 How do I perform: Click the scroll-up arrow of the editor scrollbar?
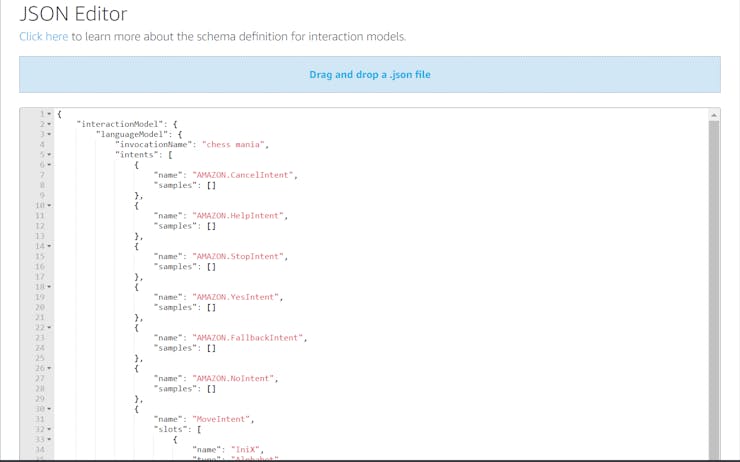click(x=714, y=115)
